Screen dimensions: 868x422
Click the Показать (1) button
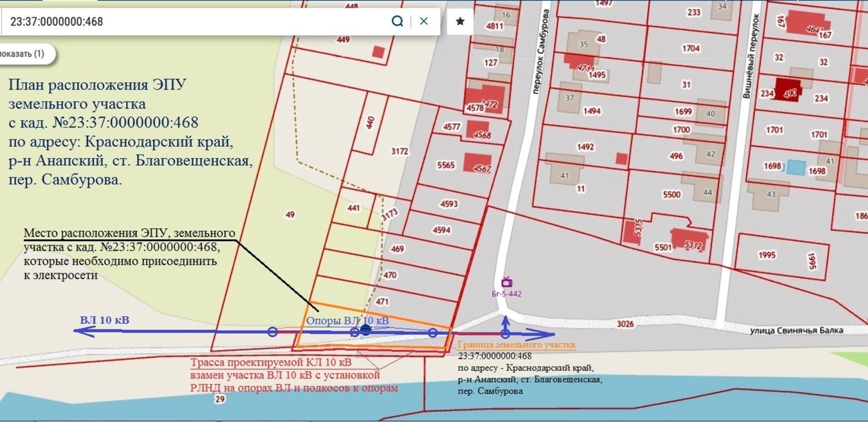pos(26,54)
